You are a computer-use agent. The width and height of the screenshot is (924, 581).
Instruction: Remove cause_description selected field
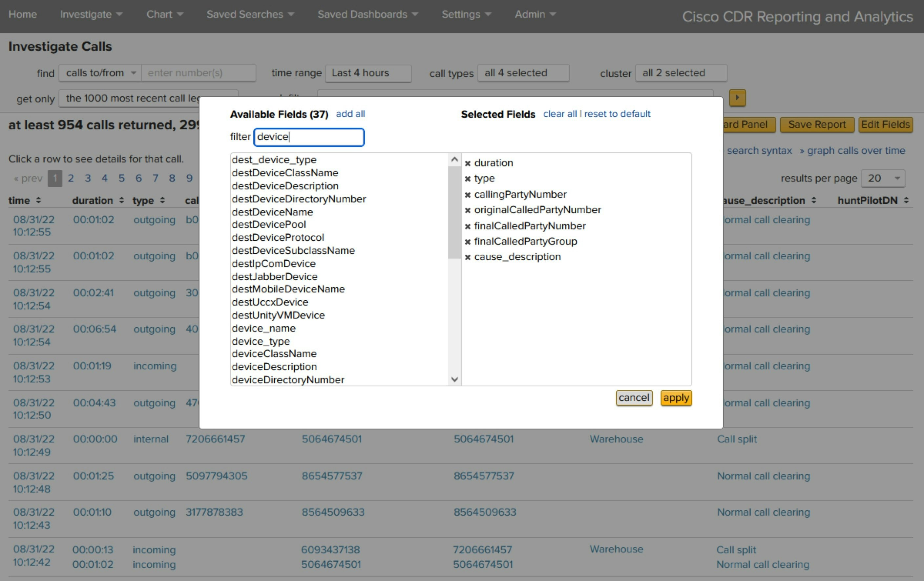point(467,257)
